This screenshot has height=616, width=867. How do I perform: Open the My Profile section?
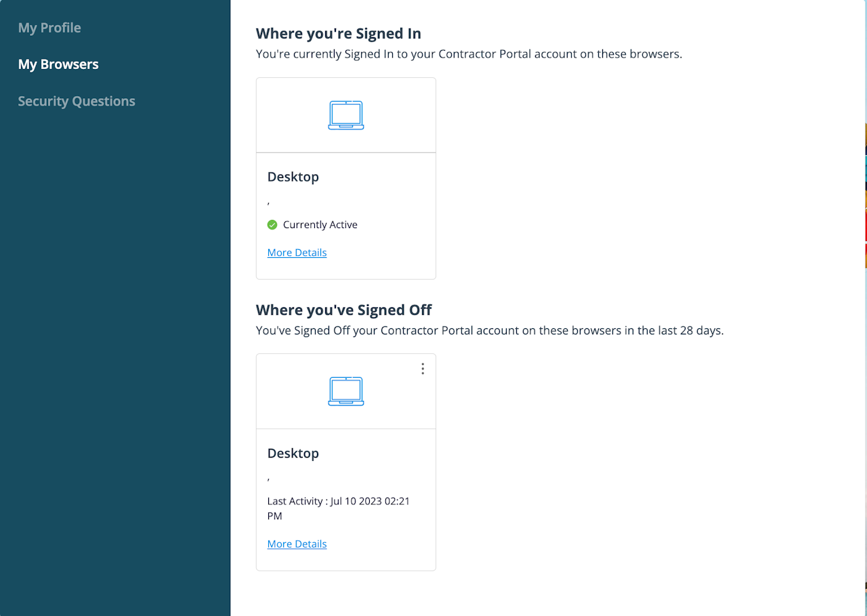49,28
